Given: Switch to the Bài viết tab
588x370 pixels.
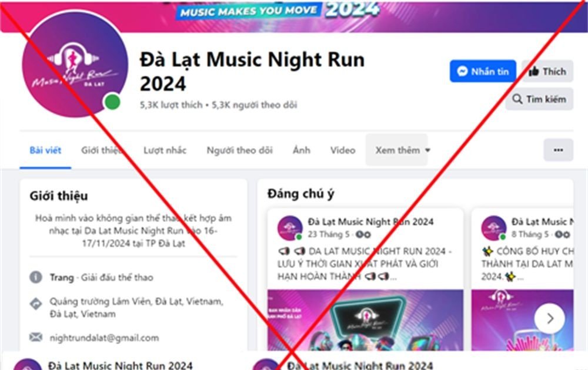Looking at the screenshot, I should 45,150.
